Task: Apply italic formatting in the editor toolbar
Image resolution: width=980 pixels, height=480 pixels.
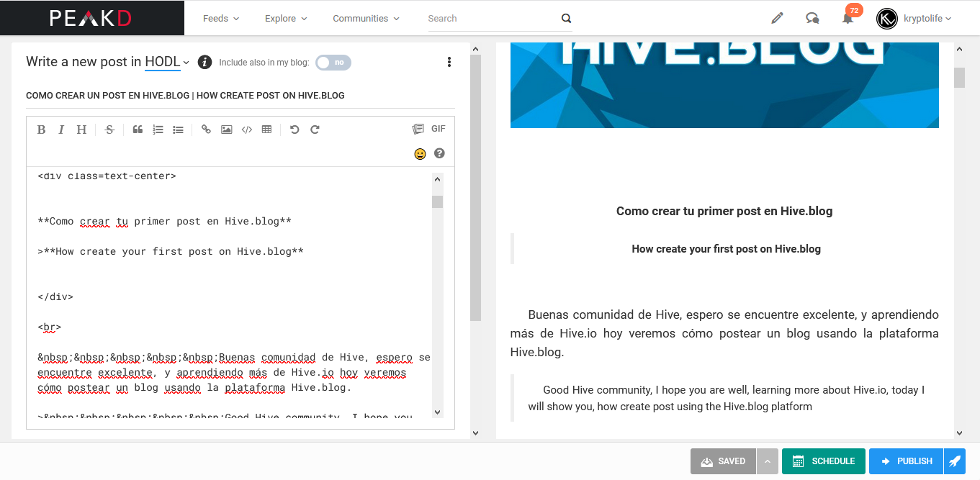Action: [x=61, y=130]
